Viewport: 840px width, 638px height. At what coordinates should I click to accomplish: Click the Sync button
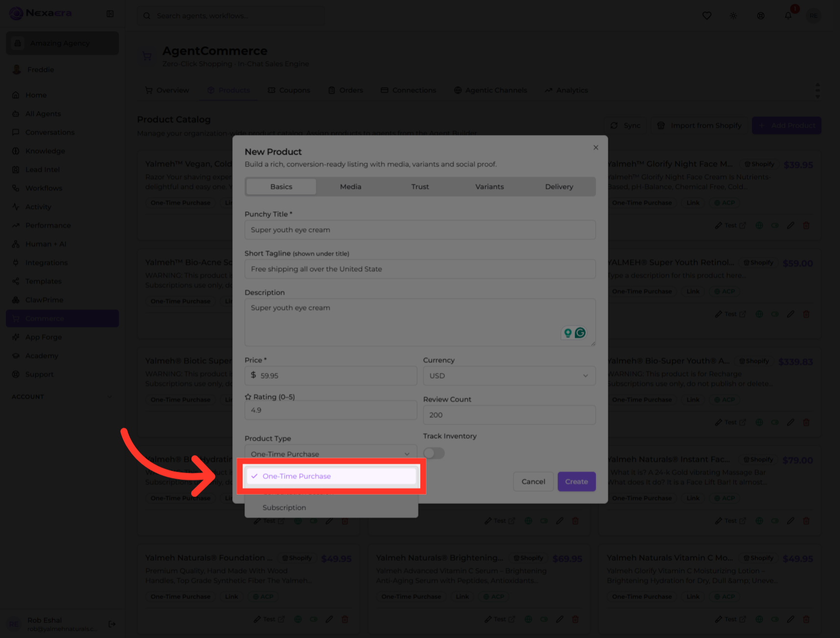coord(625,125)
